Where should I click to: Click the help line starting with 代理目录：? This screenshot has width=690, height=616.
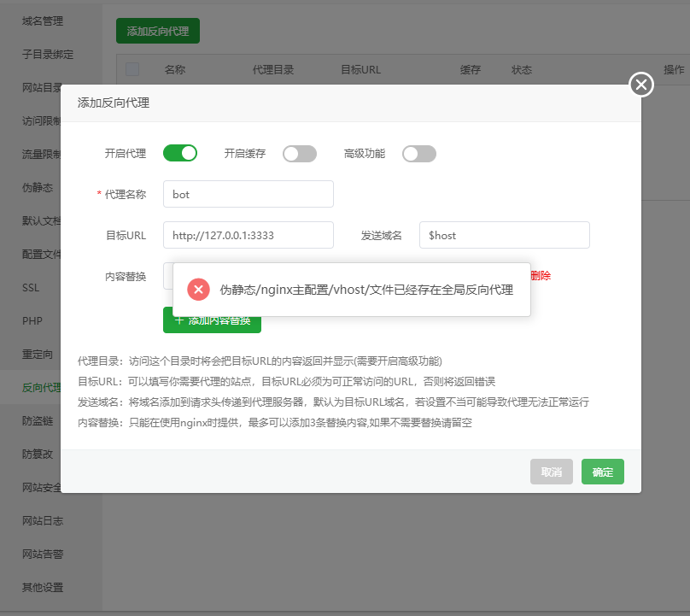tap(260, 361)
